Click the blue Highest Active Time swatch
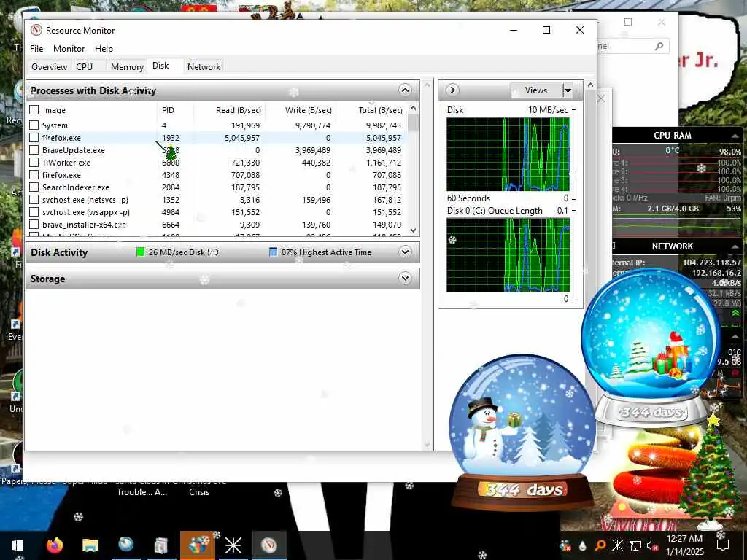 (273, 252)
